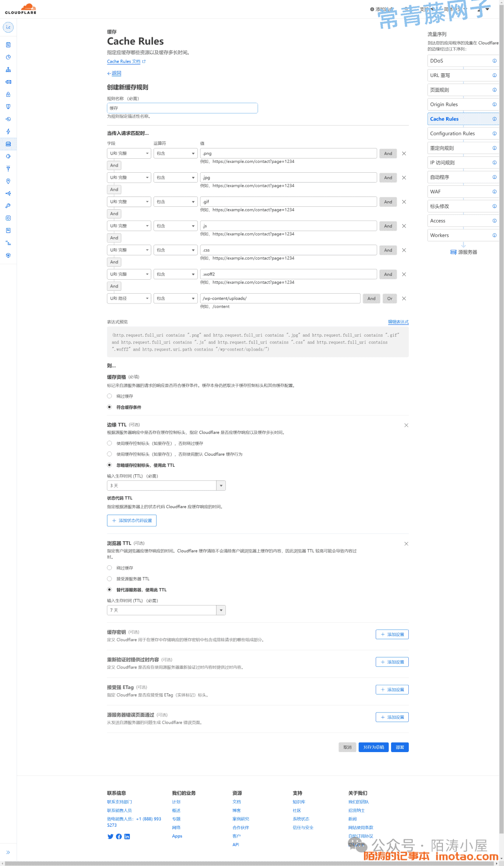Open the LinkedIn footer icon
This screenshot has height=866, width=504.
coord(127,837)
